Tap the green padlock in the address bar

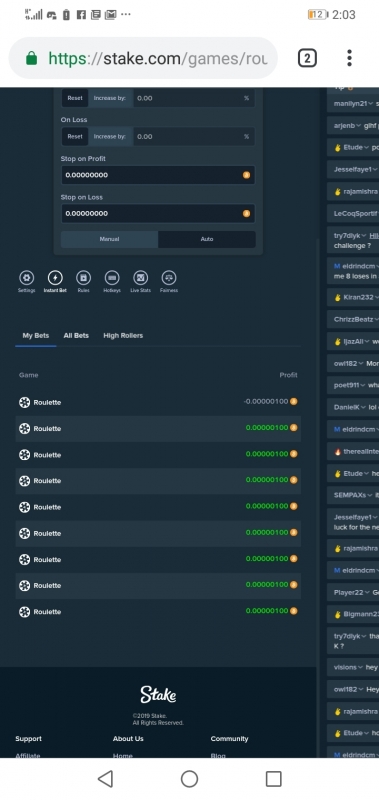point(32,58)
